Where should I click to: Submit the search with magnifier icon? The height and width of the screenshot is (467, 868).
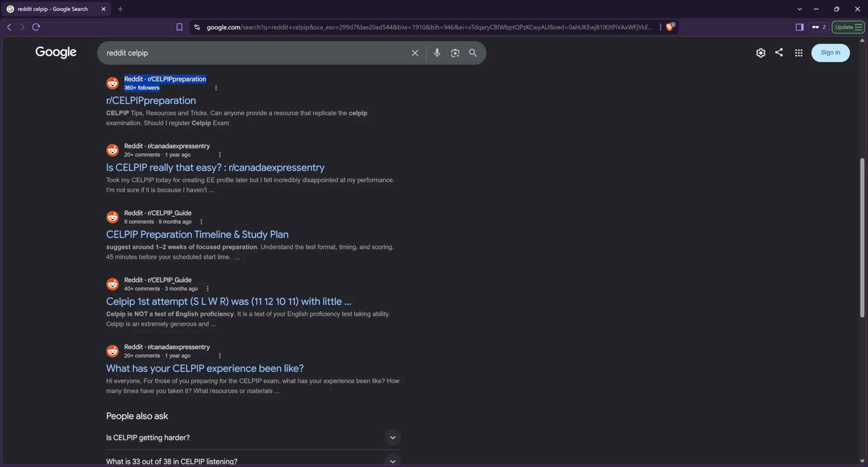(473, 53)
